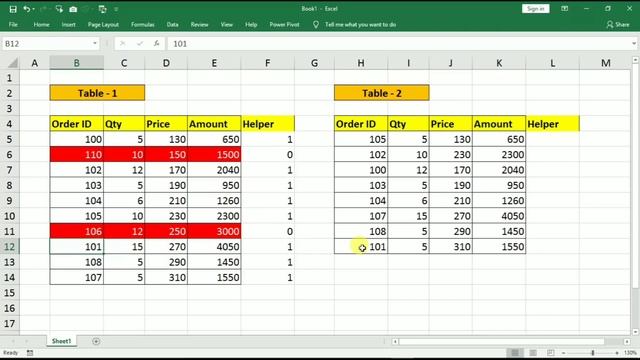
Task: Switch to Page Layout view icon
Action: 533,352
